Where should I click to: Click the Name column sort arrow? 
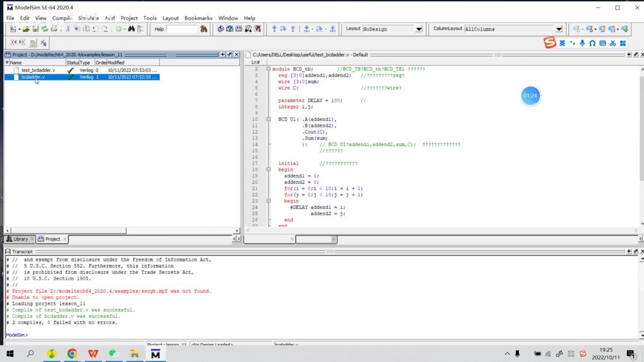click(6, 63)
